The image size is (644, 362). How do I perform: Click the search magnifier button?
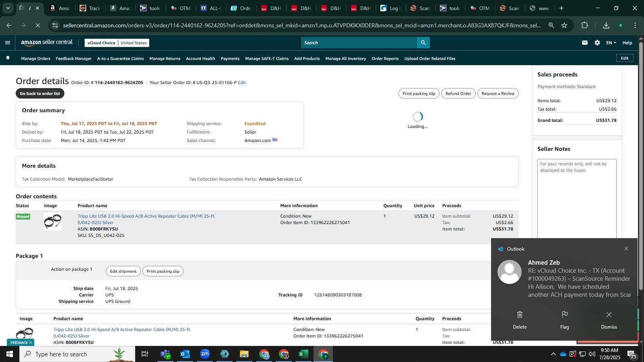(423, 43)
